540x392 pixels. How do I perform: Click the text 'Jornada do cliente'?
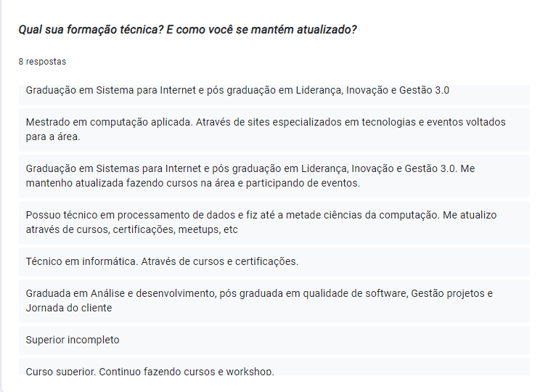click(x=69, y=308)
